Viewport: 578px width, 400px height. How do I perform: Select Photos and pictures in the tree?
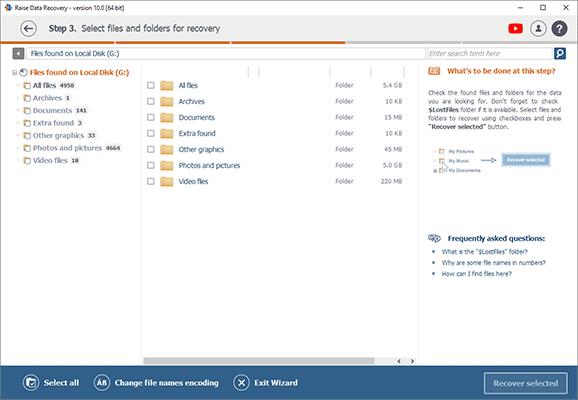coord(67,148)
